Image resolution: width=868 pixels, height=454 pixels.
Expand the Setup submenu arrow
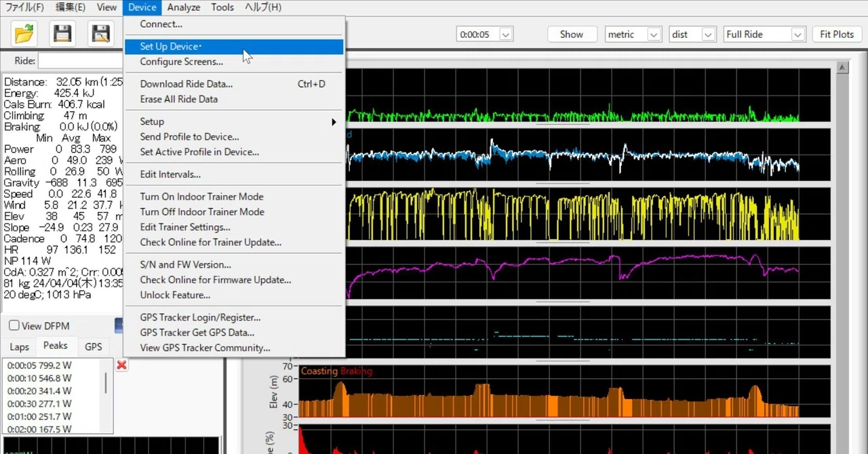334,122
